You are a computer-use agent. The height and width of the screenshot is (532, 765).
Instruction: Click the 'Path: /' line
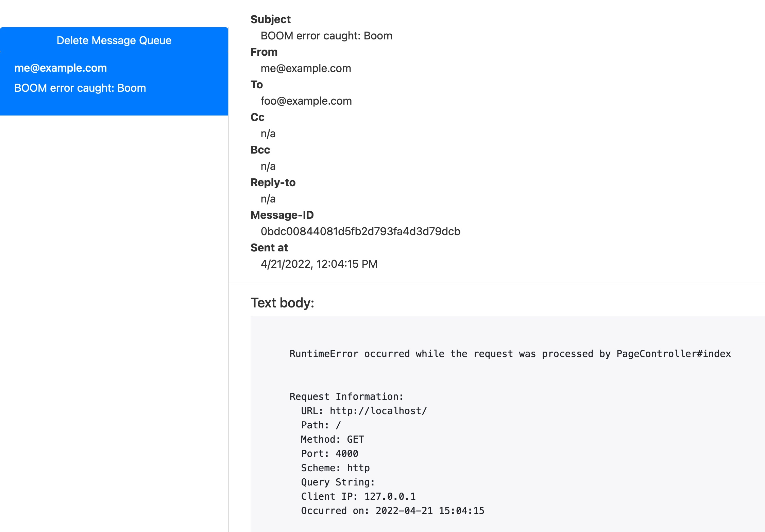[321, 425]
